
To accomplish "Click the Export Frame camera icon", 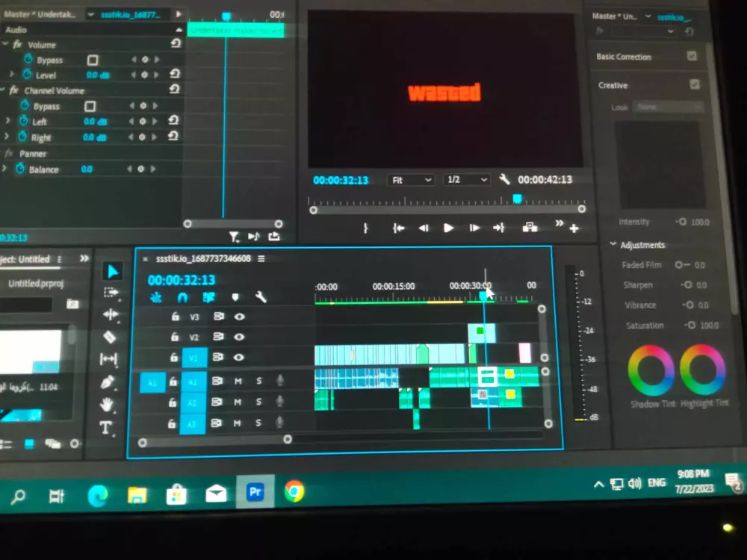I will point(530,228).
